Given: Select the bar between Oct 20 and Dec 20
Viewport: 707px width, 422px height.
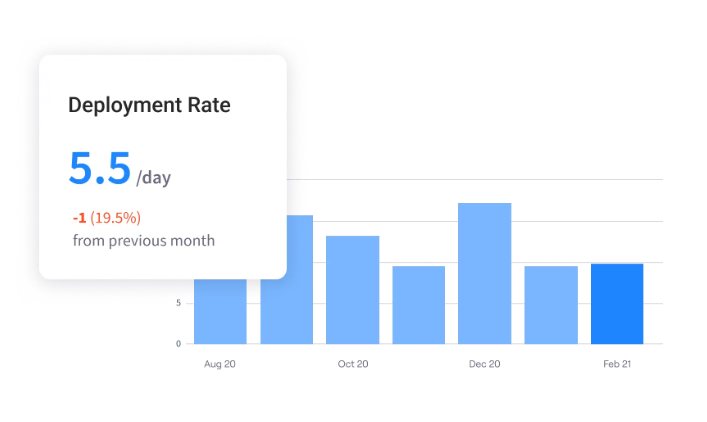Looking at the screenshot, I should [x=418, y=304].
